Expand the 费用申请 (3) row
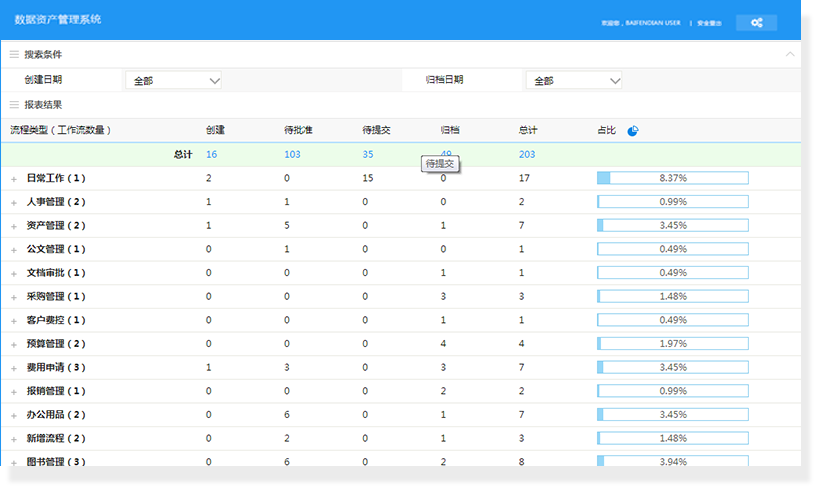 tap(14, 368)
